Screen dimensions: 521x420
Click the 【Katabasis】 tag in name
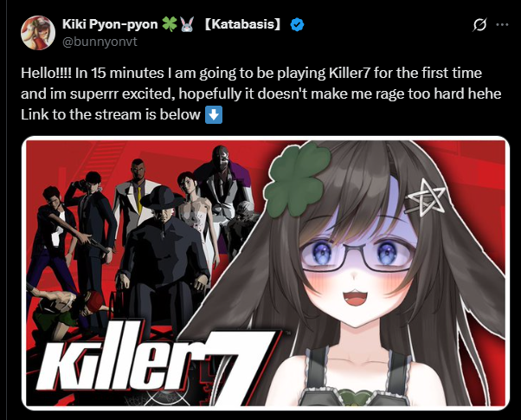(242, 24)
